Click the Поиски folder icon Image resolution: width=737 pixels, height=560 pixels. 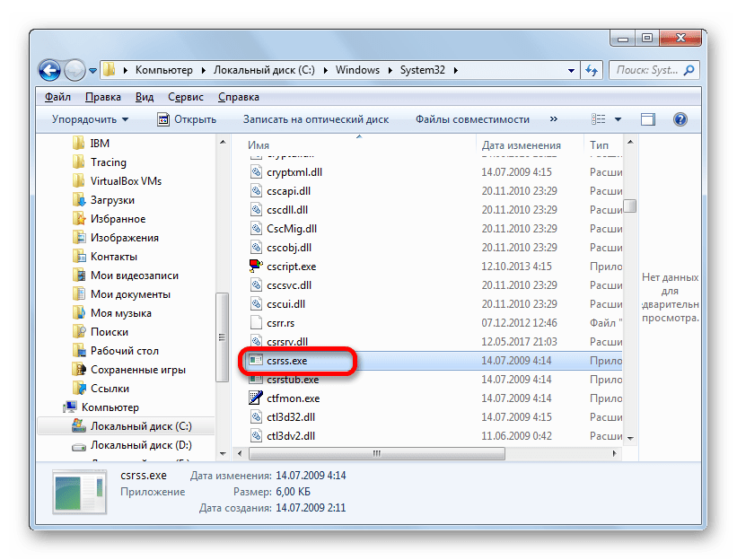point(79,332)
